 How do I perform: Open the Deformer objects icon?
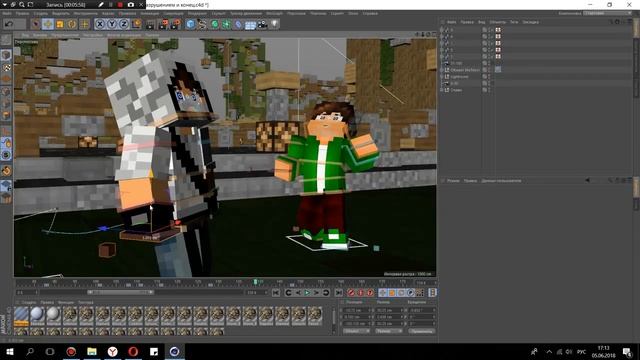(x=238, y=24)
